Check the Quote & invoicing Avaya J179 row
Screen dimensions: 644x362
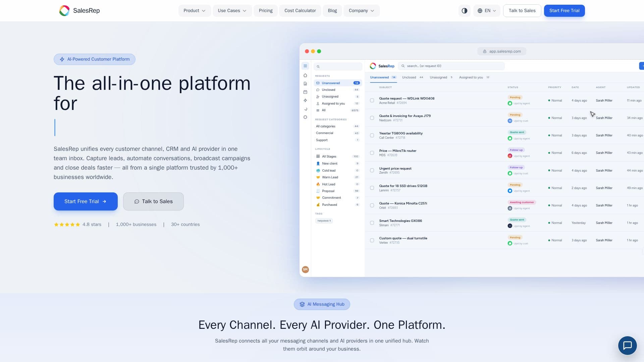(372, 118)
